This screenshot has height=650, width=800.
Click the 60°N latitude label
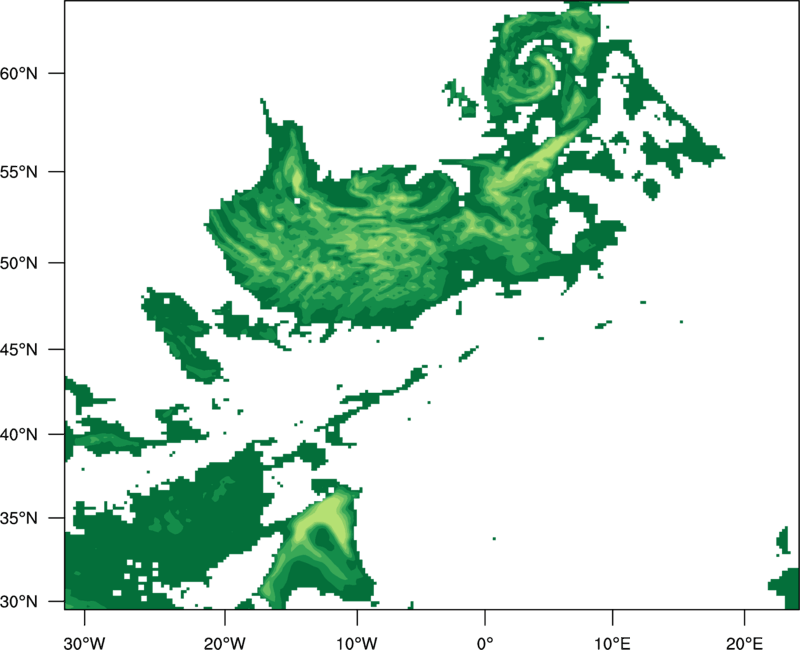tap(19, 73)
